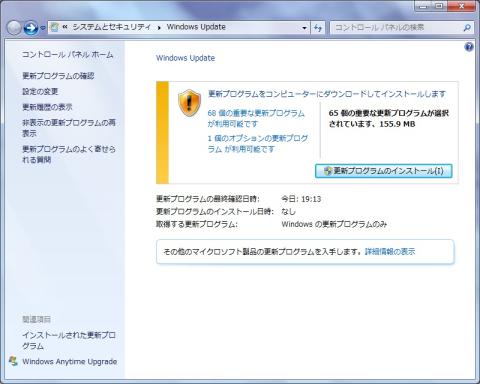Minimize the Windows Update window
This screenshot has height=384, width=480.
coord(424,6)
